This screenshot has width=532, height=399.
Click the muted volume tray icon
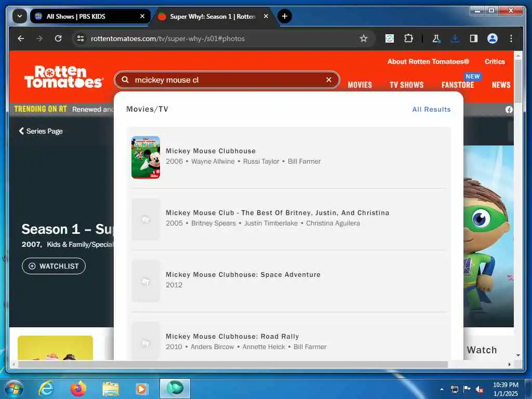(x=480, y=389)
